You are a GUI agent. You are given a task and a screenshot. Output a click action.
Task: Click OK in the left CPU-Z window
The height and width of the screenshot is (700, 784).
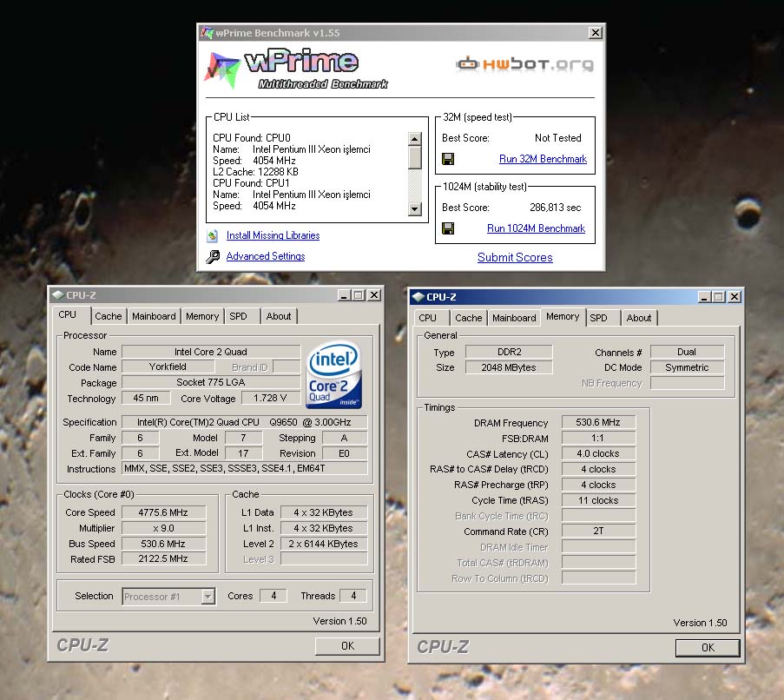tap(347, 646)
